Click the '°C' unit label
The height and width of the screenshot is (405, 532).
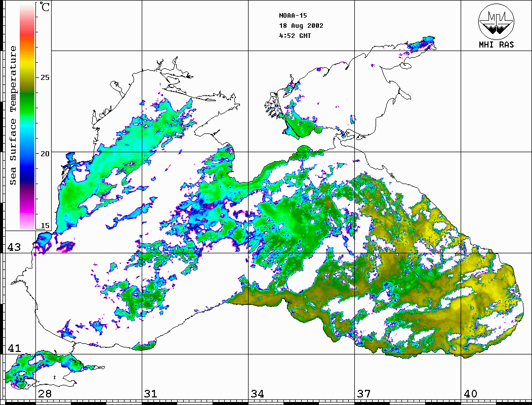pos(44,7)
